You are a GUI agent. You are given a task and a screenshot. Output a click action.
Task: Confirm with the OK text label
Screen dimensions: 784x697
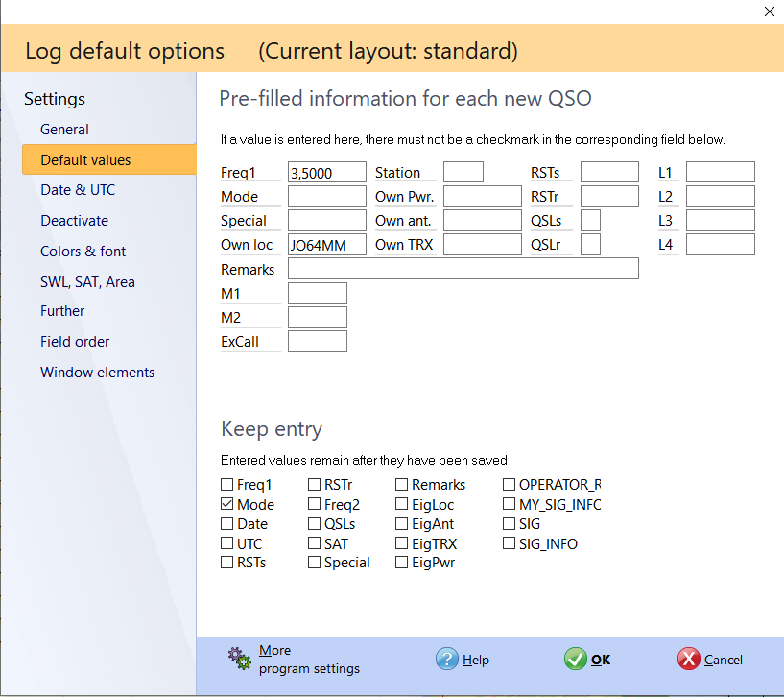tap(601, 660)
